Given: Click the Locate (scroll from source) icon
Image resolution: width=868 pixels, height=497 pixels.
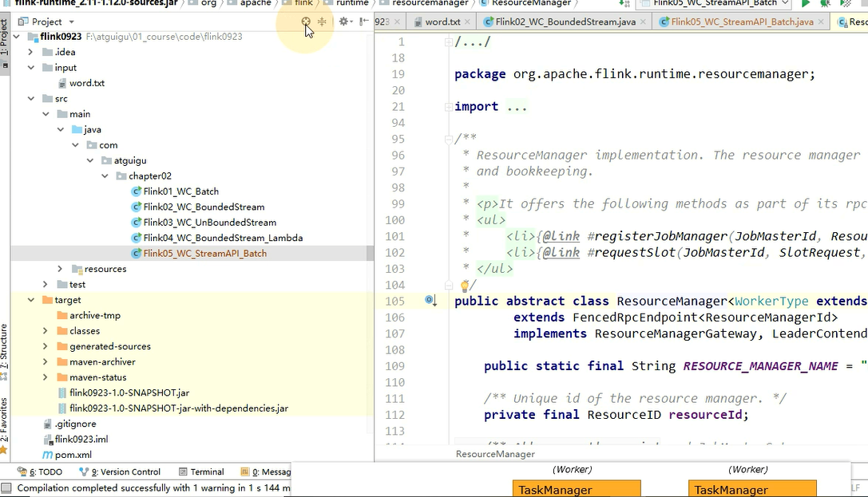Looking at the screenshot, I should pyautogui.click(x=306, y=22).
